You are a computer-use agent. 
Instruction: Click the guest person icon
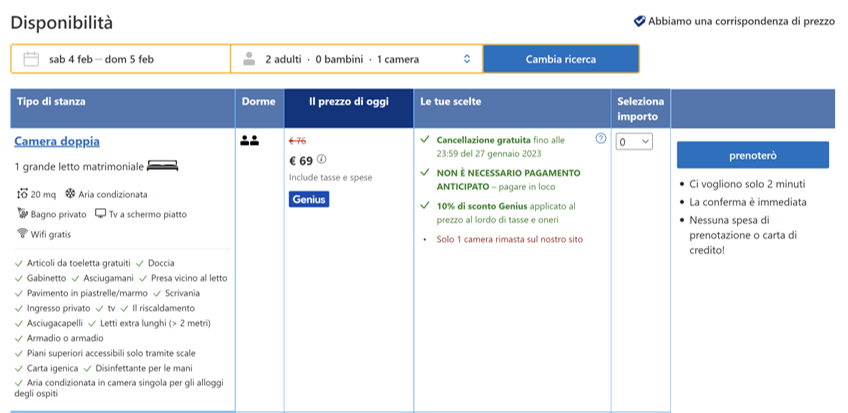[249, 59]
